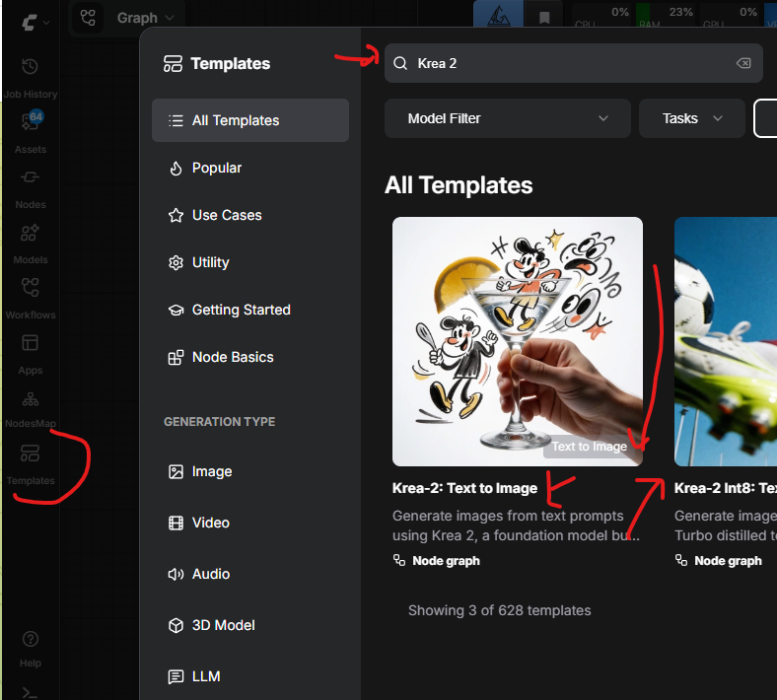Click the Krea-2: Text to Image title

click(464, 488)
